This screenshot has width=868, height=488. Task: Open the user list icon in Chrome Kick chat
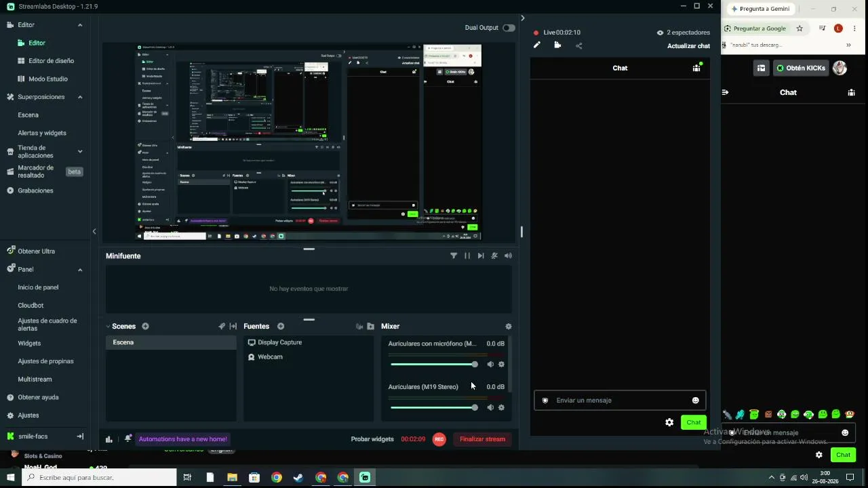click(x=852, y=92)
